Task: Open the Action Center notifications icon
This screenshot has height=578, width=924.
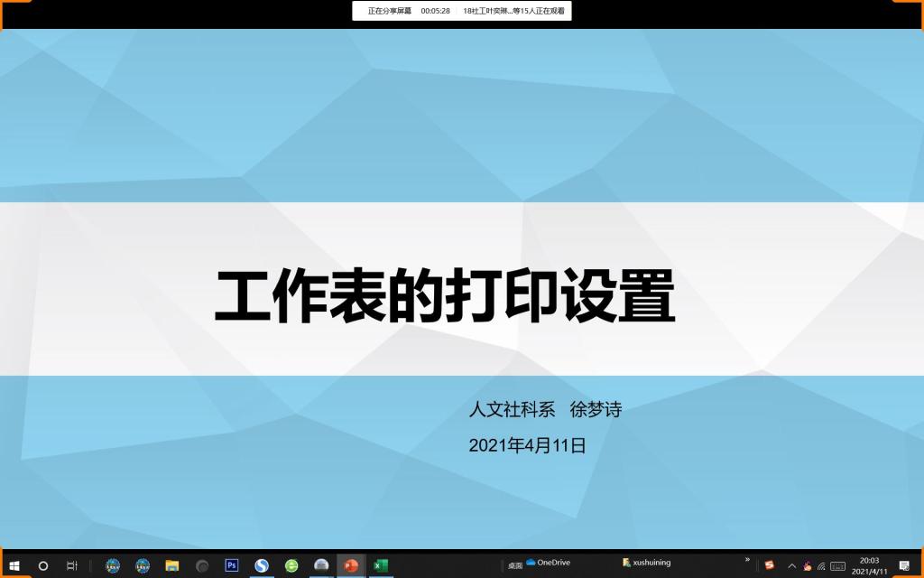Action: coord(904,565)
